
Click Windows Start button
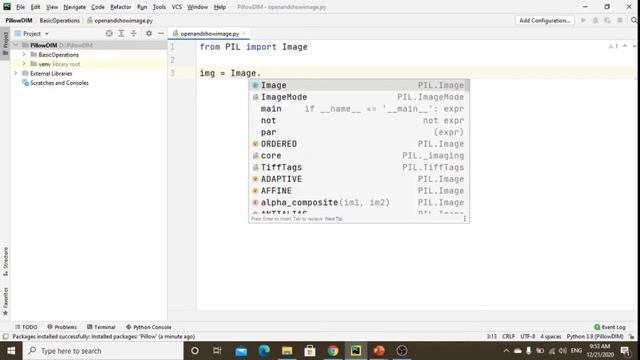(11, 351)
